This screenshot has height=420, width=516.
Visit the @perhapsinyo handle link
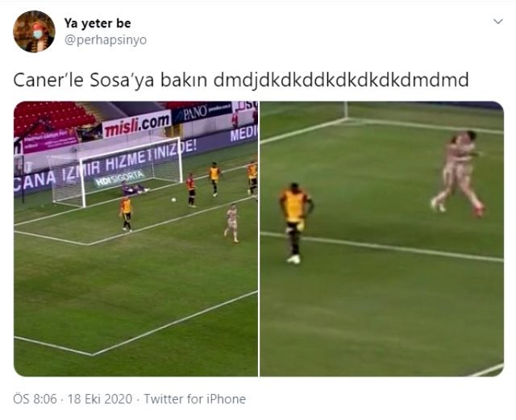point(106,40)
